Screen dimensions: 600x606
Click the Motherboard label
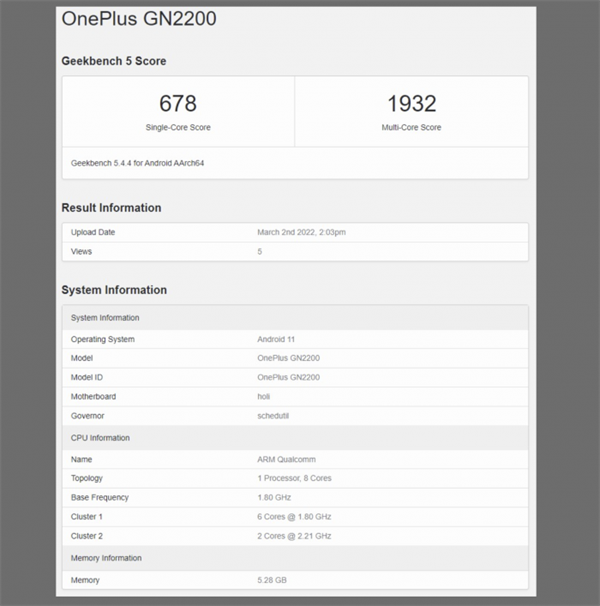pyautogui.click(x=93, y=397)
